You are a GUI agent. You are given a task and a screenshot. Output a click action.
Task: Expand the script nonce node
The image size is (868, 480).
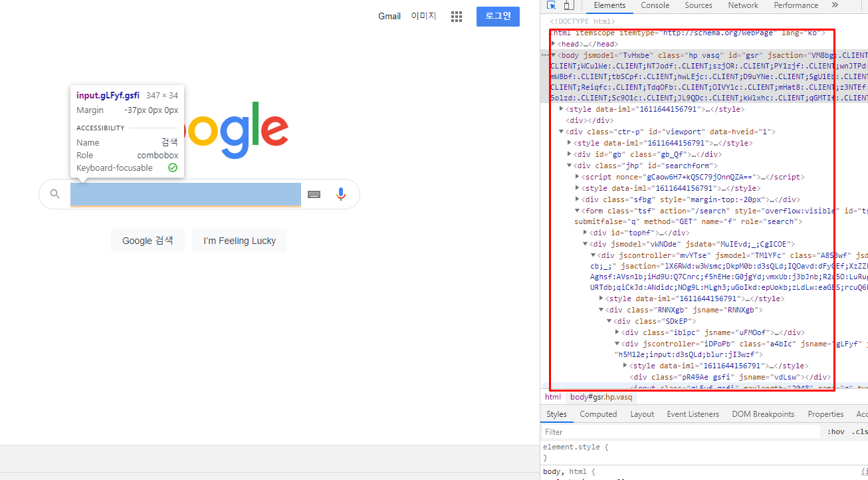click(578, 177)
